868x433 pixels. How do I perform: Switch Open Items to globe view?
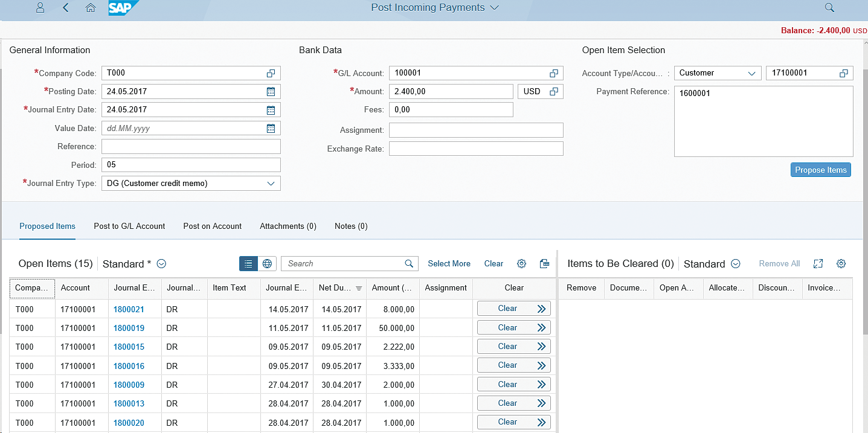pos(267,263)
